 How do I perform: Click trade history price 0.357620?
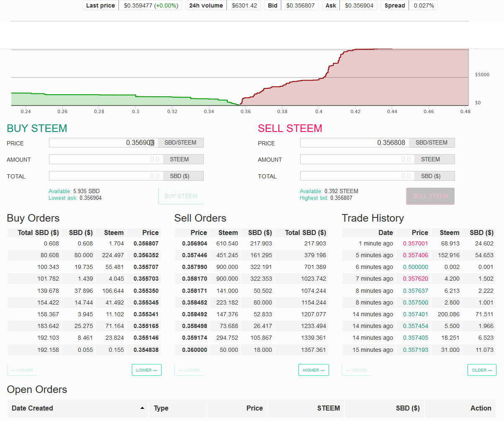point(416,279)
